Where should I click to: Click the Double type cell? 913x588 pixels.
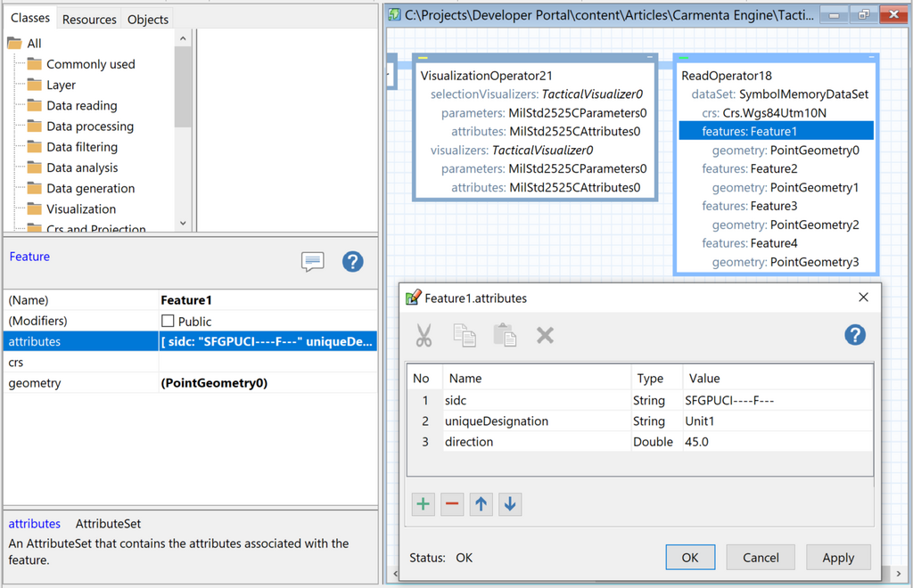tap(656, 442)
